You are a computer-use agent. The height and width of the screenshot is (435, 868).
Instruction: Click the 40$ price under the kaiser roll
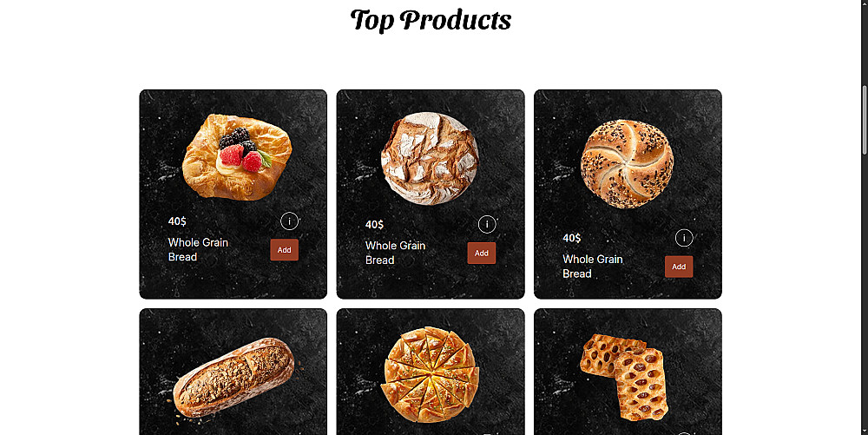tap(572, 238)
